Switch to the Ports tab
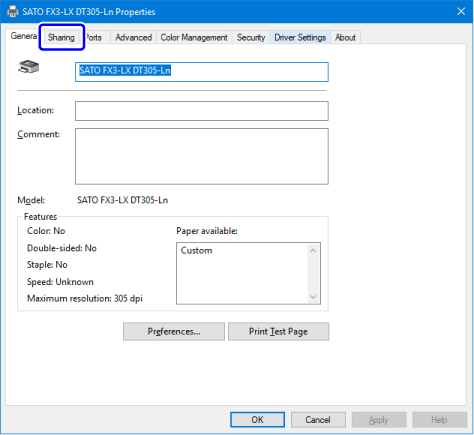 (x=94, y=37)
